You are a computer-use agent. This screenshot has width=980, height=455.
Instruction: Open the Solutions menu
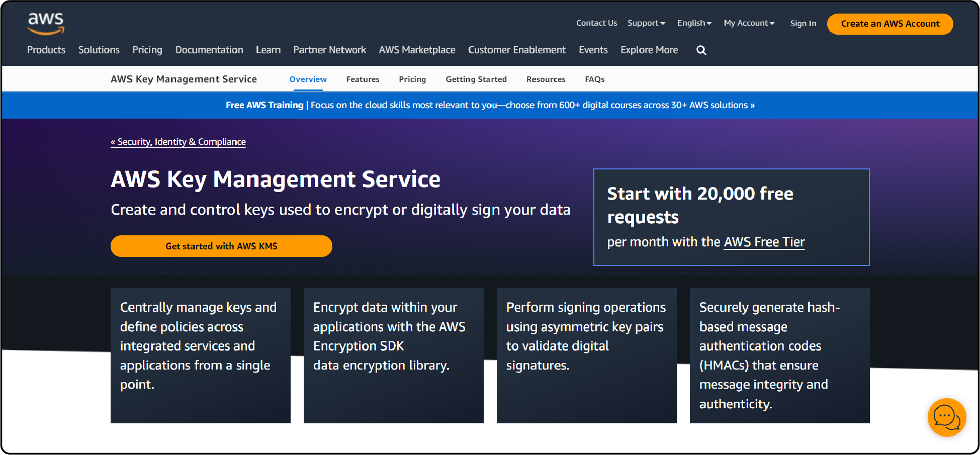99,50
